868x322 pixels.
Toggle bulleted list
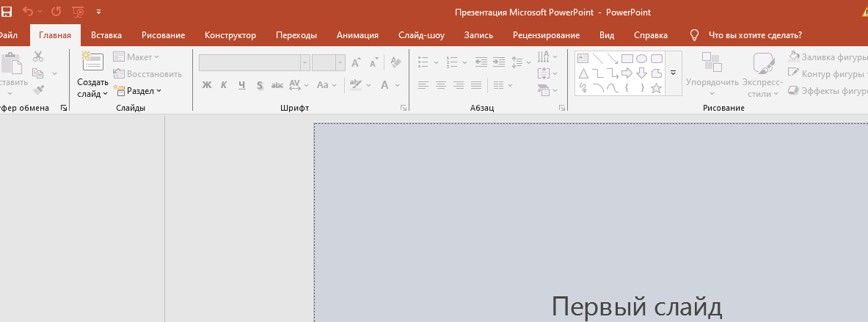(x=423, y=62)
